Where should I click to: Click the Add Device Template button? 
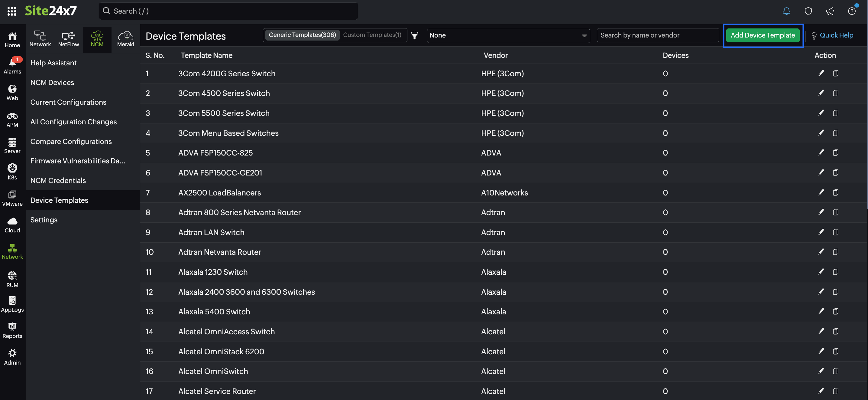(x=763, y=35)
